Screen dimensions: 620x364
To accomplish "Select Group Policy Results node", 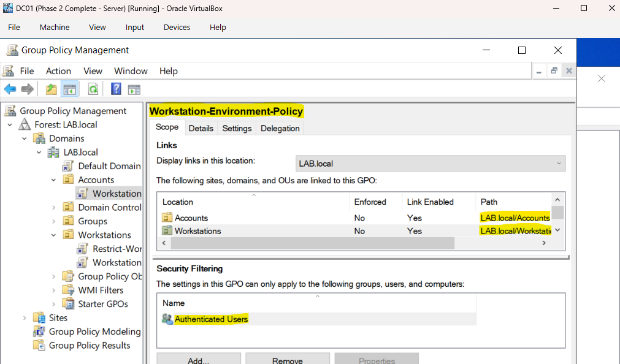I will pyautogui.click(x=90, y=346).
